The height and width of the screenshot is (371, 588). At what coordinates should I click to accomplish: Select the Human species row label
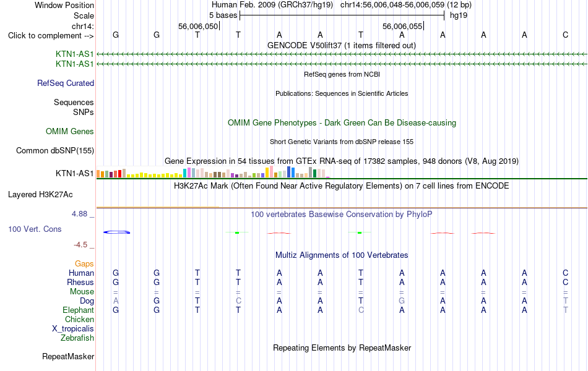[x=81, y=273]
